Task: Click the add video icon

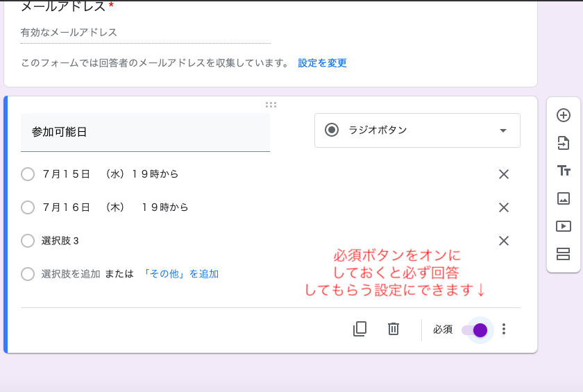Action: click(564, 226)
